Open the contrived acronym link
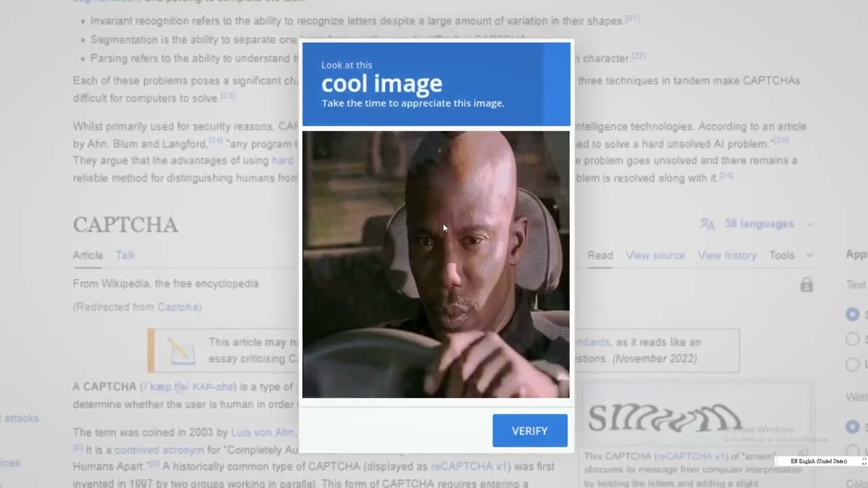 159,449
